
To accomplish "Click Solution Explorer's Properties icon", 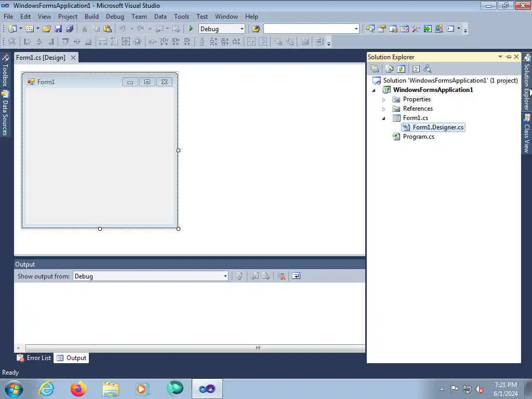I will pos(375,69).
